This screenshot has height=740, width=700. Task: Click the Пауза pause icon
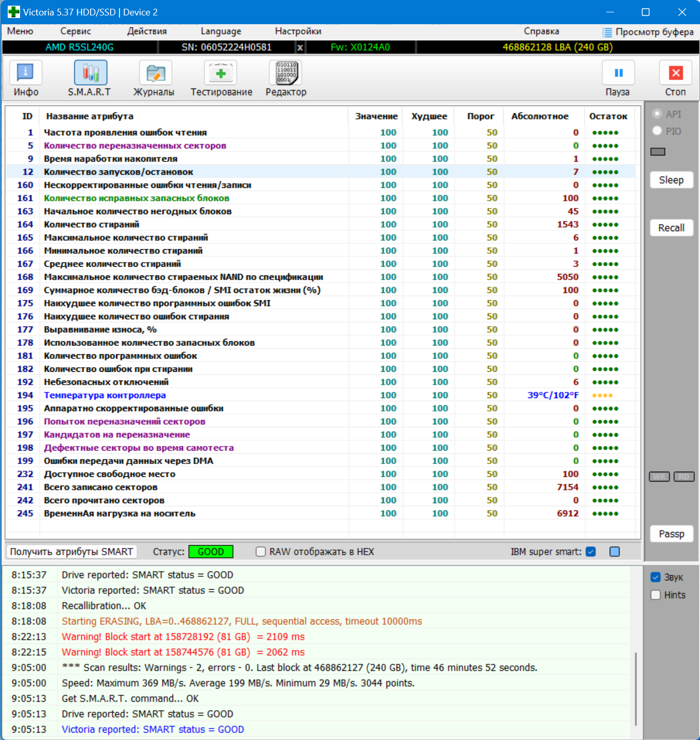tap(619, 73)
